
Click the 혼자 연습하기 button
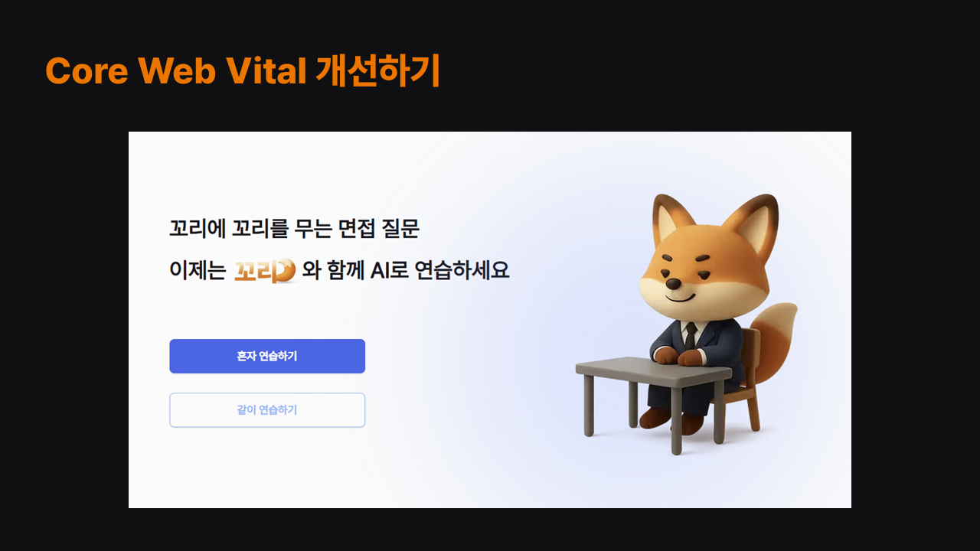[x=267, y=356]
